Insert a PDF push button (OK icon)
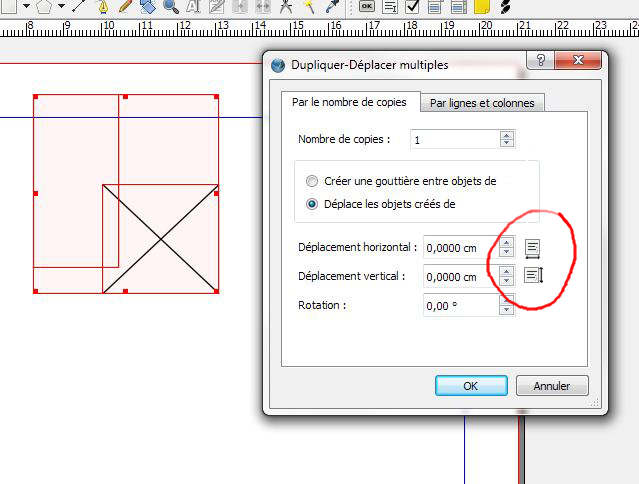Screen dimensions: 639x484 [367, 6]
